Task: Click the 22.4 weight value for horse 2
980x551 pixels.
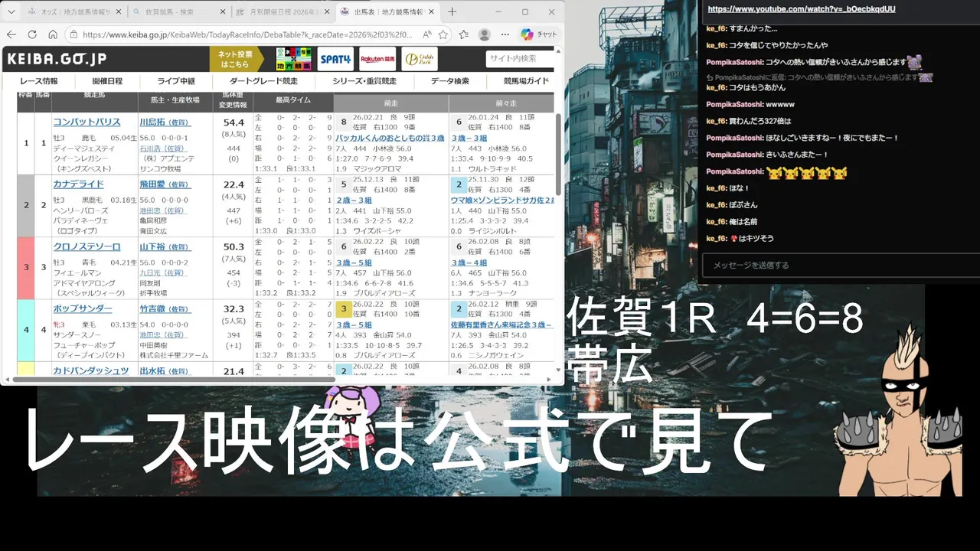Action: click(234, 184)
